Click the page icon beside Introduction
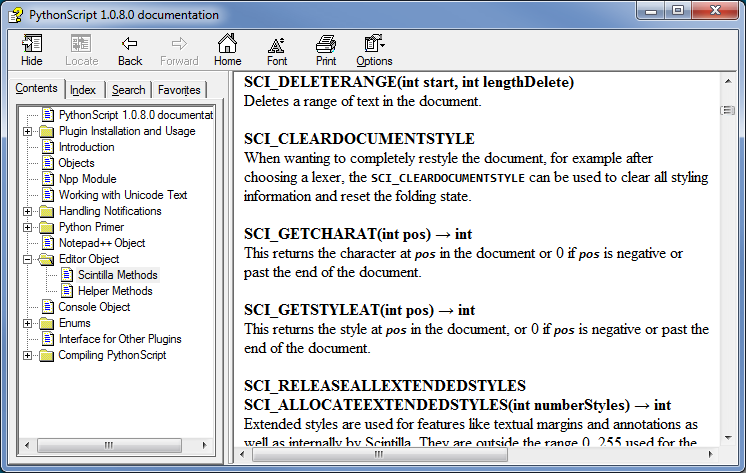This screenshot has height=473, width=746. point(48,147)
